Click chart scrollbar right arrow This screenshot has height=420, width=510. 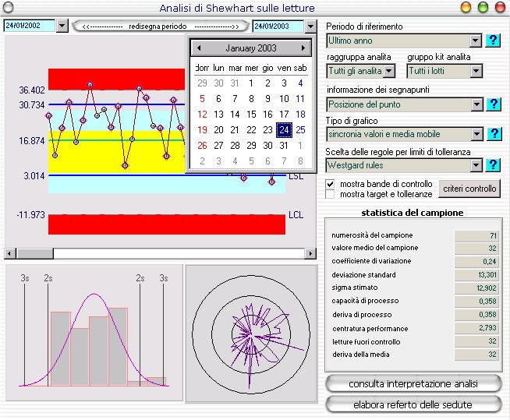(310, 253)
